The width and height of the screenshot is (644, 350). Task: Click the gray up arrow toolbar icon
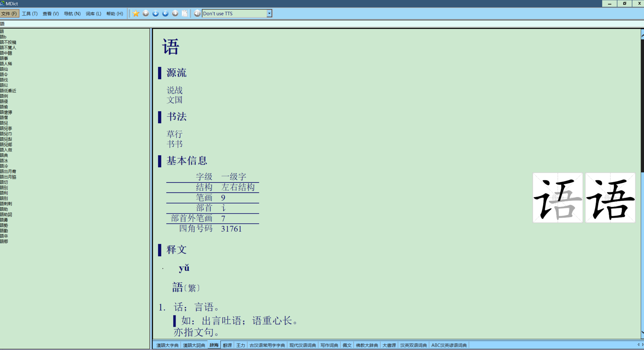point(146,13)
